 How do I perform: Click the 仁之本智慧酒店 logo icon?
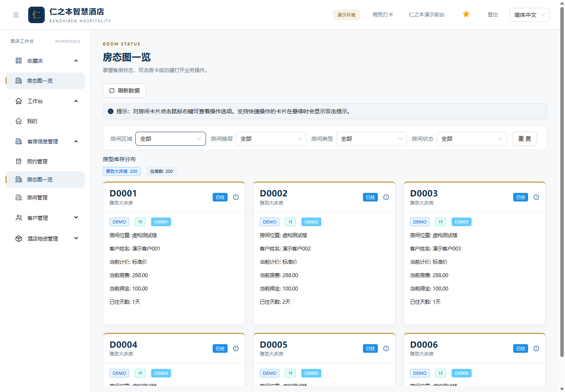click(x=36, y=15)
